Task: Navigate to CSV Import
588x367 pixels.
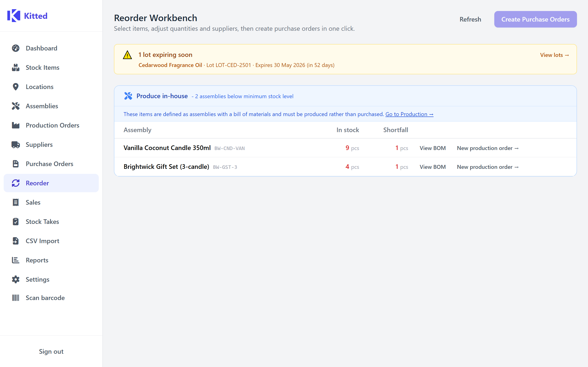Action: pos(42,241)
